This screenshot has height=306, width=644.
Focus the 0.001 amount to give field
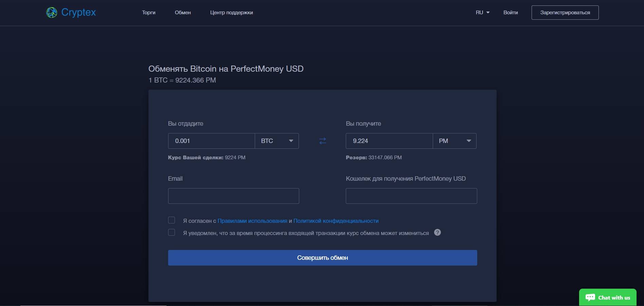point(212,141)
